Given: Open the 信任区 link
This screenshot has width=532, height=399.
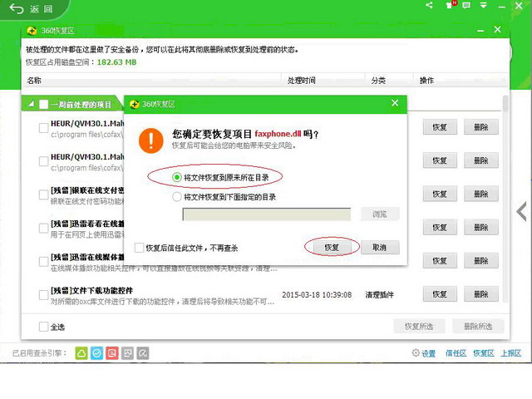Looking at the screenshot, I should click(x=456, y=353).
